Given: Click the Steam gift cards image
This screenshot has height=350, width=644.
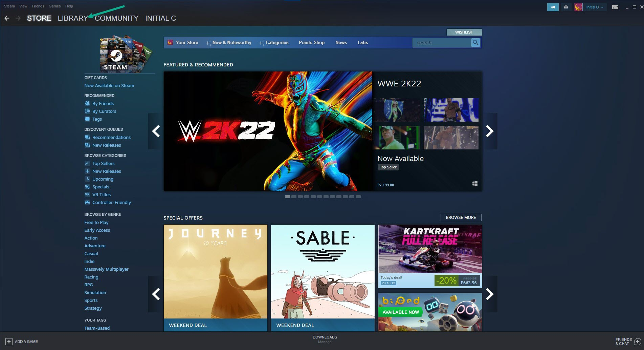Looking at the screenshot, I should [x=126, y=54].
